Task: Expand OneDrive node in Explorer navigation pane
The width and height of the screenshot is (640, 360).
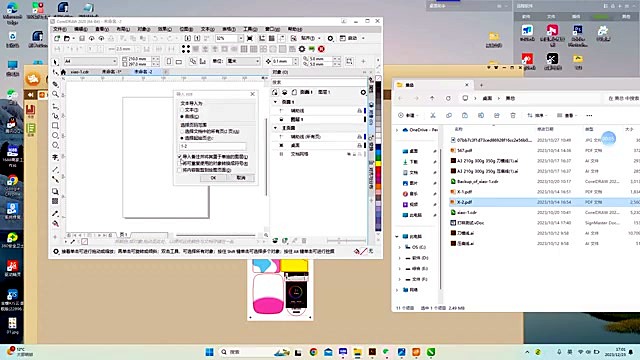Action: pos(397,130)
